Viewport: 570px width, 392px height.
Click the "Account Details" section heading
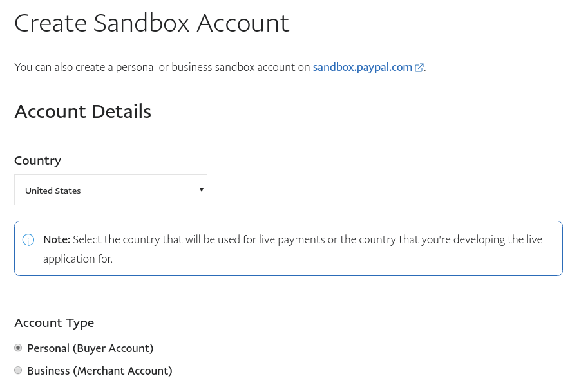82,111
